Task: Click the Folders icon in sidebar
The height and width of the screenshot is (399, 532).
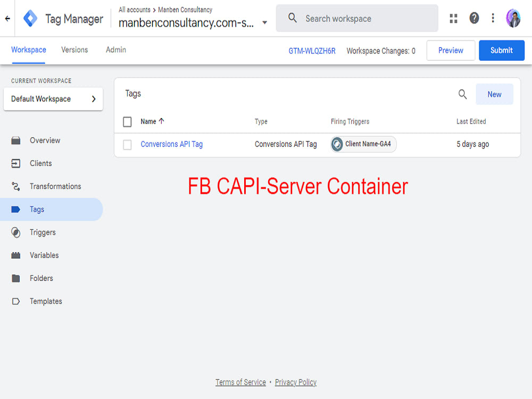Action: click(x=15, y=278)
